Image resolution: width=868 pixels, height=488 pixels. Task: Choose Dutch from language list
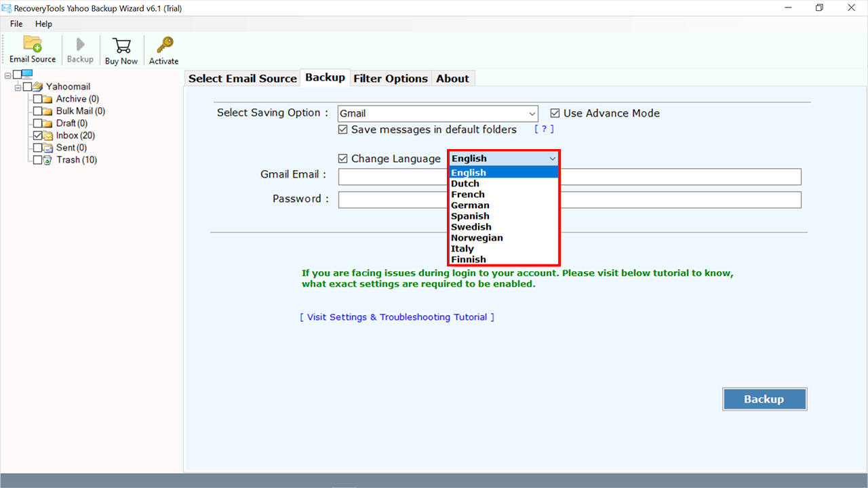click(x=504, y=184)
